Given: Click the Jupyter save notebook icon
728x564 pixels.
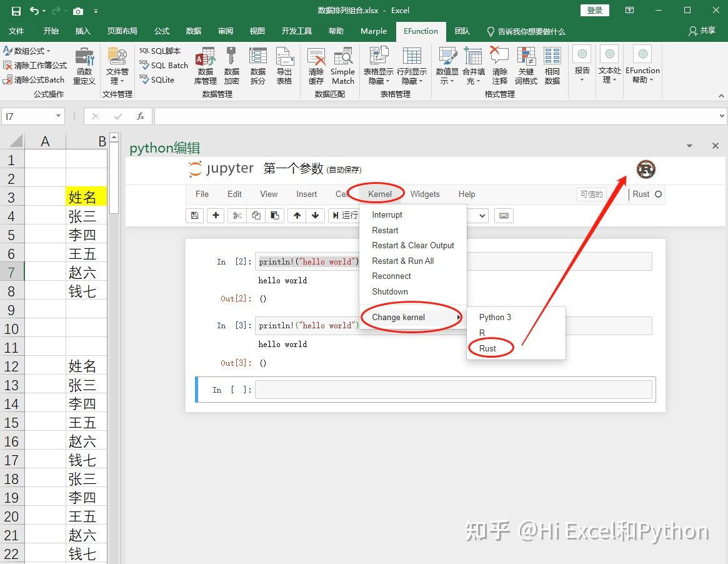Looking at the screenshot, I should pyautogui.click(x=194, y=216).
